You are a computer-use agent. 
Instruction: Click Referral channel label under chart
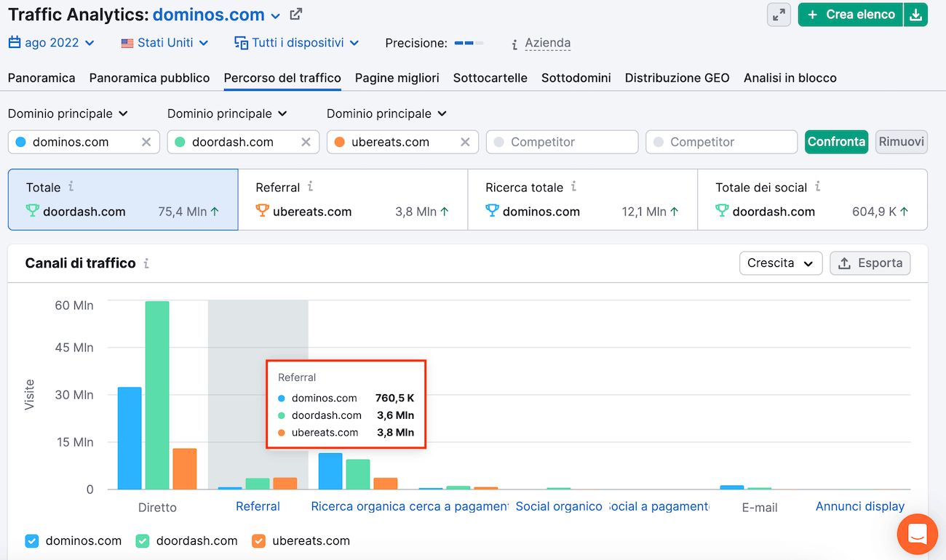pos(258,506)
